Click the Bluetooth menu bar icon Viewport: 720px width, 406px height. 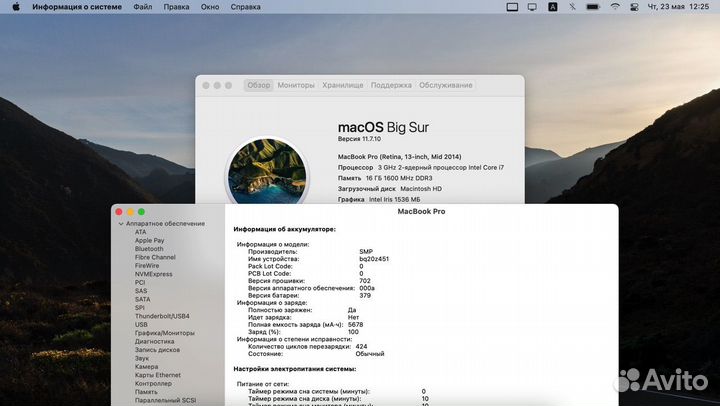tap(573, 7)
